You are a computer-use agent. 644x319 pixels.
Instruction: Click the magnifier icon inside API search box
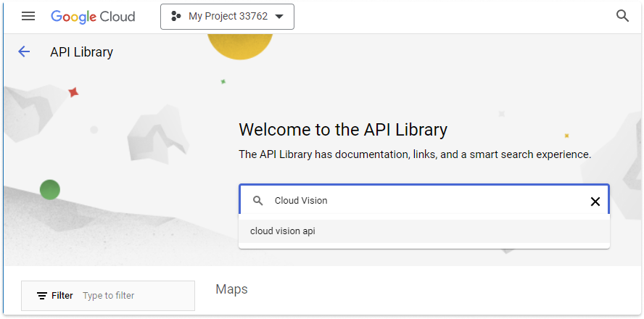[257, 201]
